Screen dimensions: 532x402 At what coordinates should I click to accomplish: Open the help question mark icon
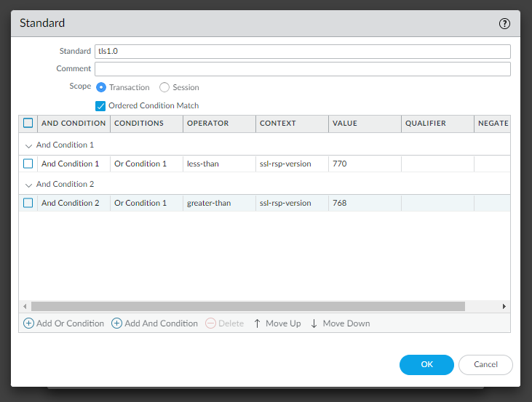point(504,23)
